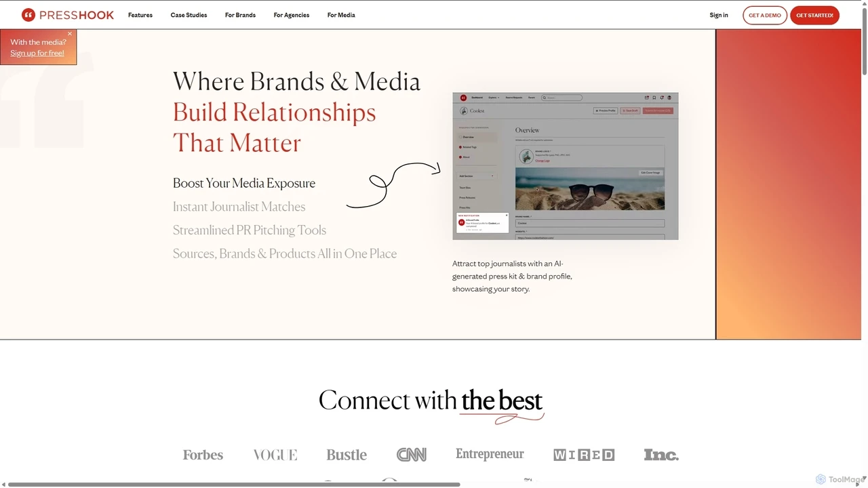Select 'Boost Your Media Exposure' feature
This screenshot has height=488, width=868.
tap(244, 183)
